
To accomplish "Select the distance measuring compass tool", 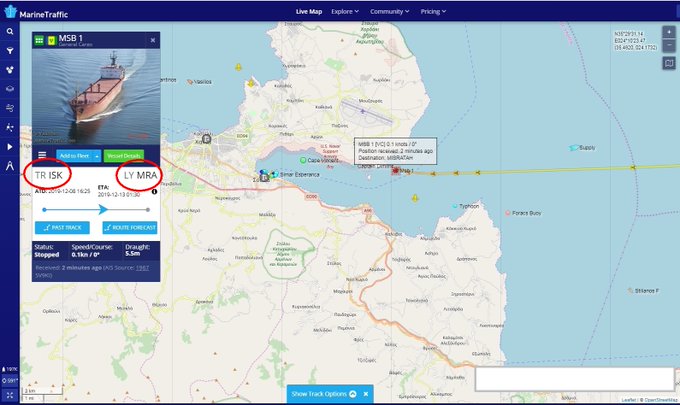I will pyautogui.click(x=10, y=166).
